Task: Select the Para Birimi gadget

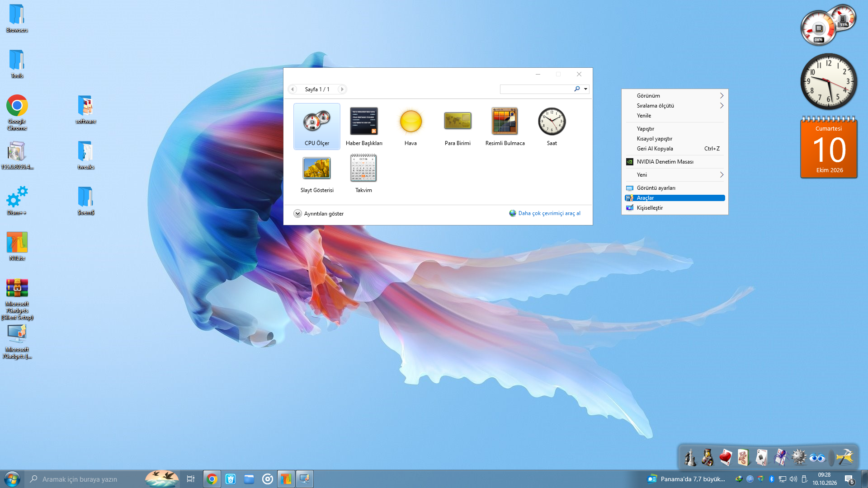Action: point(458,127)
